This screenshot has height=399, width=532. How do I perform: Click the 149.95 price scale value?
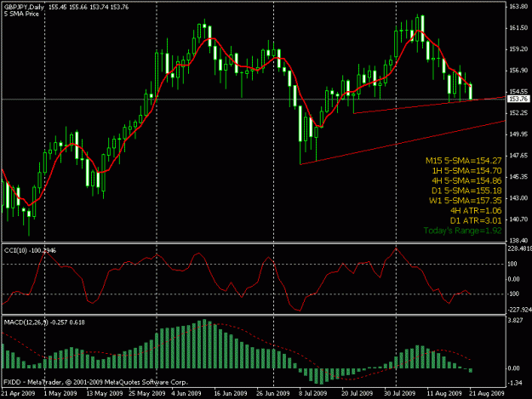tap(518, 134)
